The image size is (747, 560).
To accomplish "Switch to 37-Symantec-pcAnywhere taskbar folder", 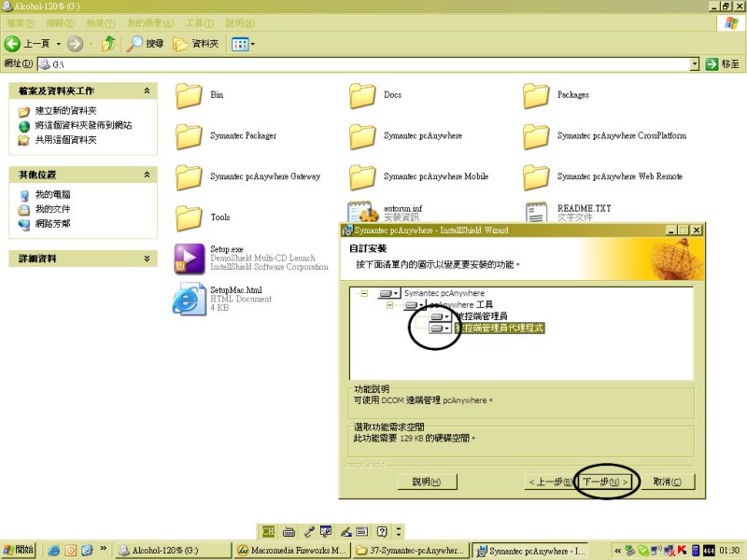I will click(411, 551).
